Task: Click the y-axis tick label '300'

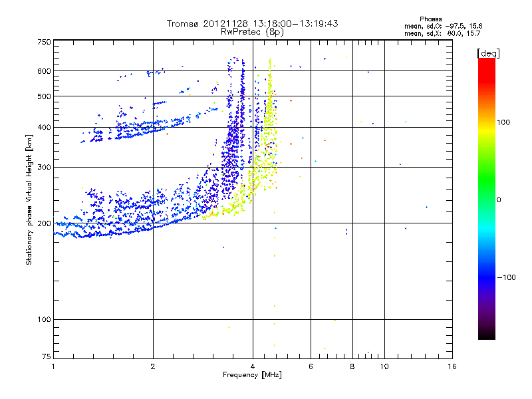Action: [44, 167]
